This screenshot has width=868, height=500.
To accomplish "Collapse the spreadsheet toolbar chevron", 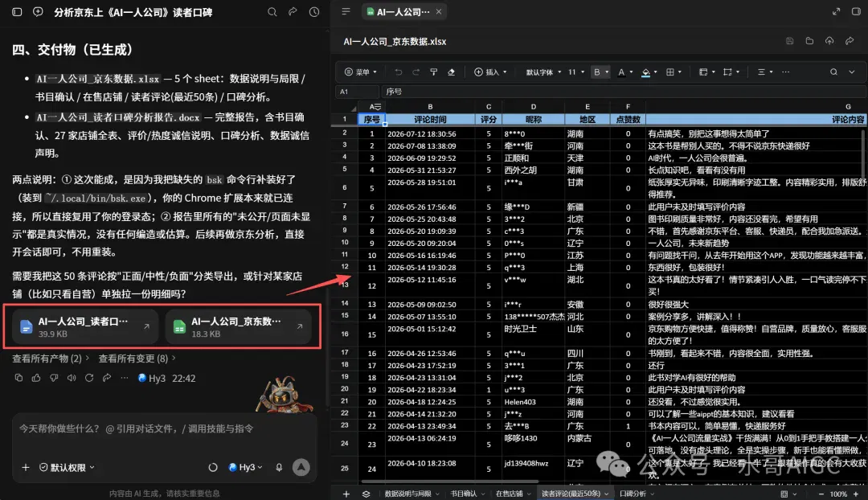I will 851,72.
